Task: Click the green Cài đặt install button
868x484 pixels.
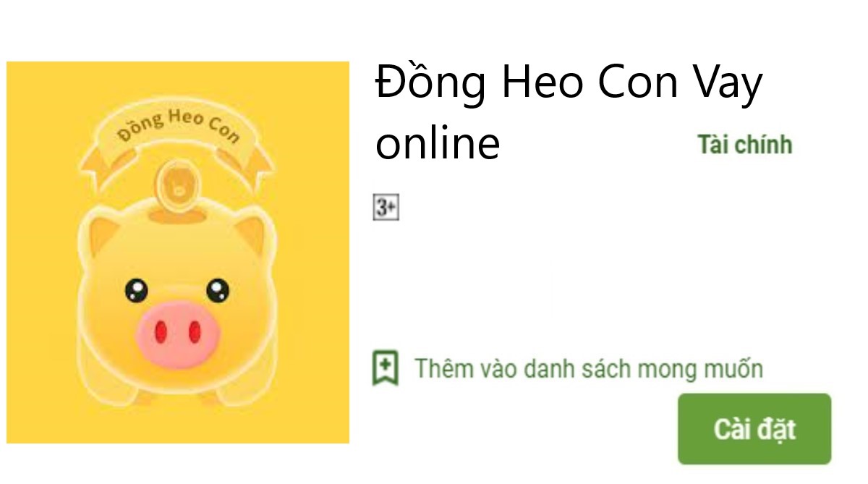Action: pyautogui.click(x=754, y=429)
